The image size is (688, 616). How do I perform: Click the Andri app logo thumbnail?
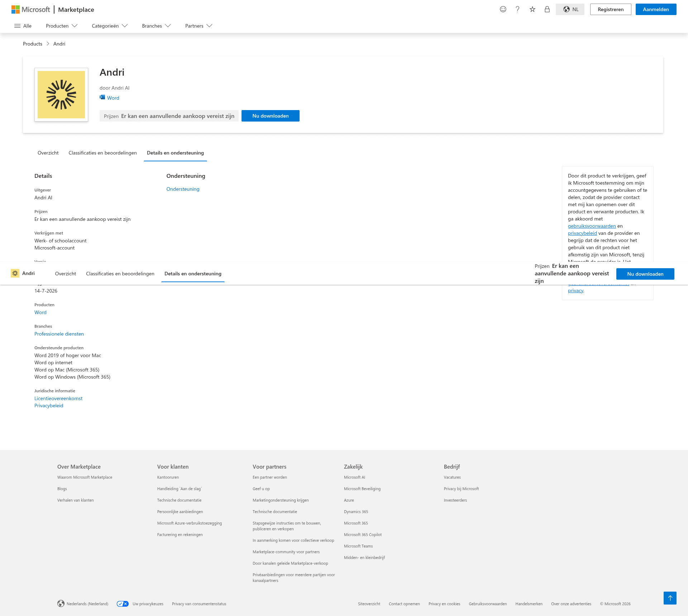[61, 95]
